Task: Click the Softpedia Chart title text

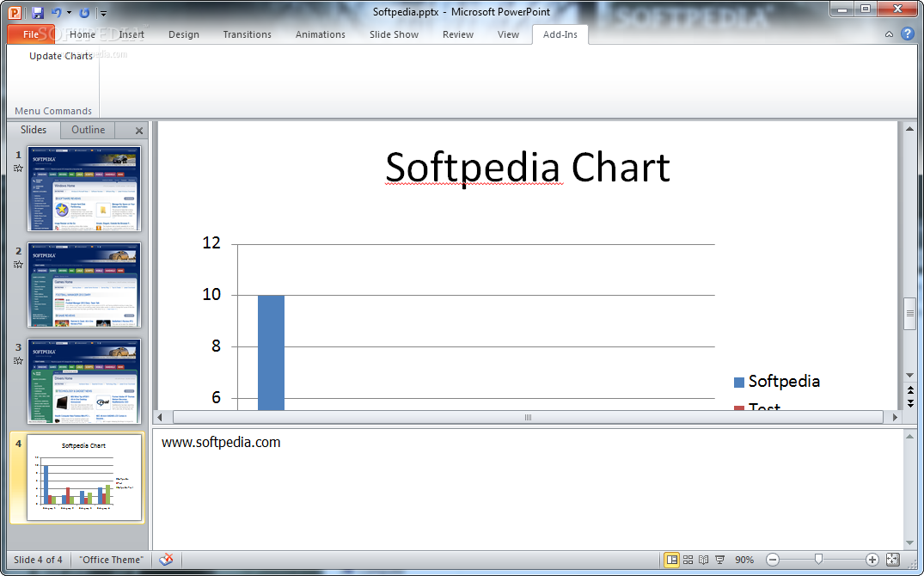Action: click(x=528, y=168)
